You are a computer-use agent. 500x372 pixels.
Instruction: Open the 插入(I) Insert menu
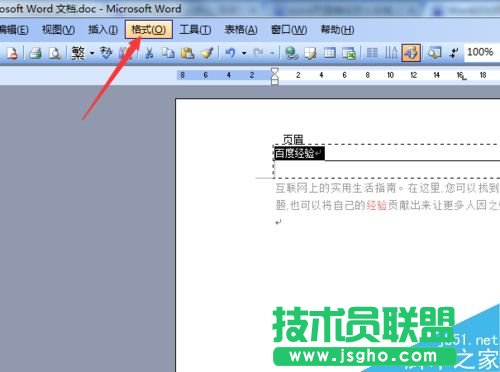(x=103, y=30)
